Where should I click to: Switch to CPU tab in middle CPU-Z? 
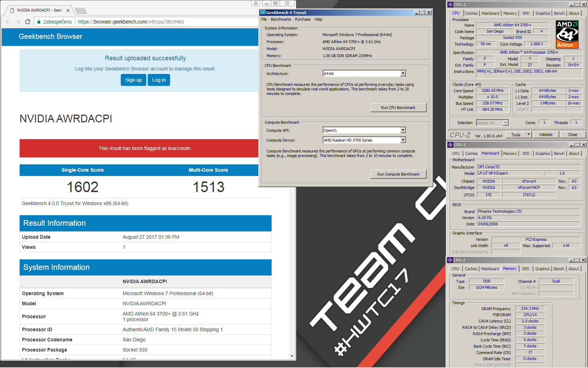click(x=456, y=154)
